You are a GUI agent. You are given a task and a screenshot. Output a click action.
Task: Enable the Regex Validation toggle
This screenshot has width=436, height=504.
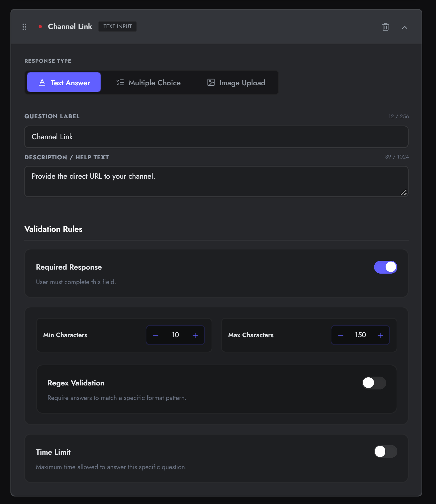click(x=374, y=383)
